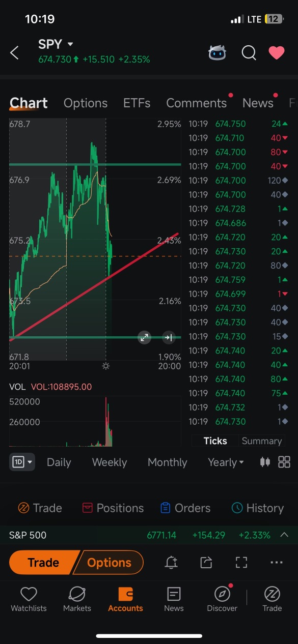
Task: Toggle the heart favorite for SPY
Action: (277, 52)
